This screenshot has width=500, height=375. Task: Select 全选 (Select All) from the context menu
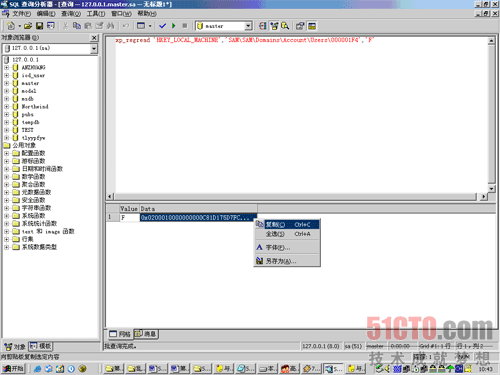(287, 234)
